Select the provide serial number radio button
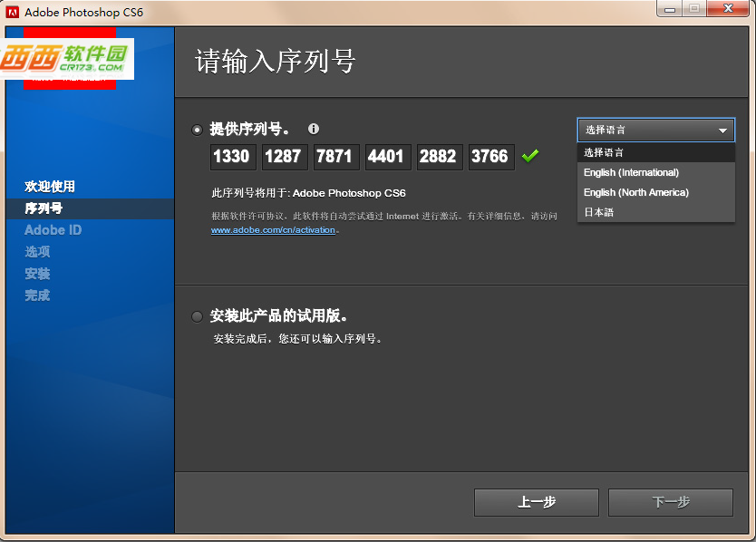This screenshot has height=542, width=756. pyautogui.click(x=197, y=130)
